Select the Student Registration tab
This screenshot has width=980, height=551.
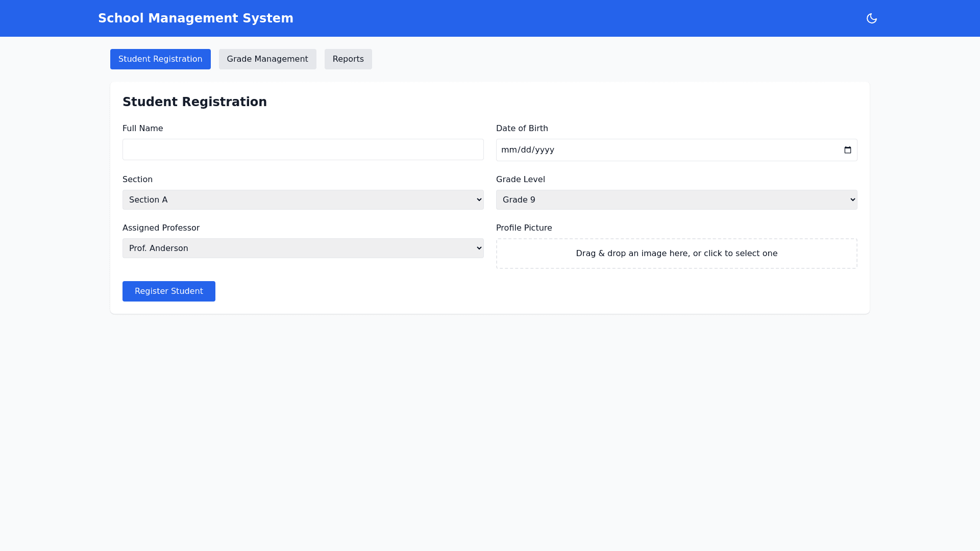coord(160,59)
